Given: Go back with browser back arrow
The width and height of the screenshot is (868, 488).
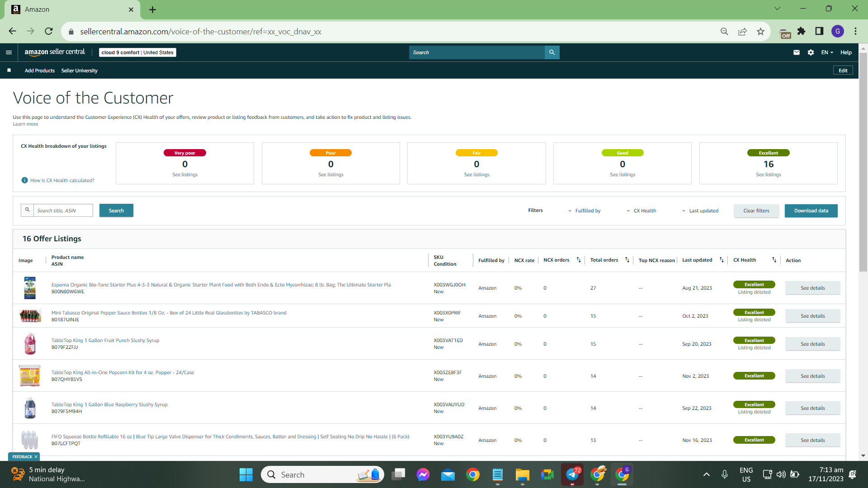Looking at the screenshot, I should (12, 31).
